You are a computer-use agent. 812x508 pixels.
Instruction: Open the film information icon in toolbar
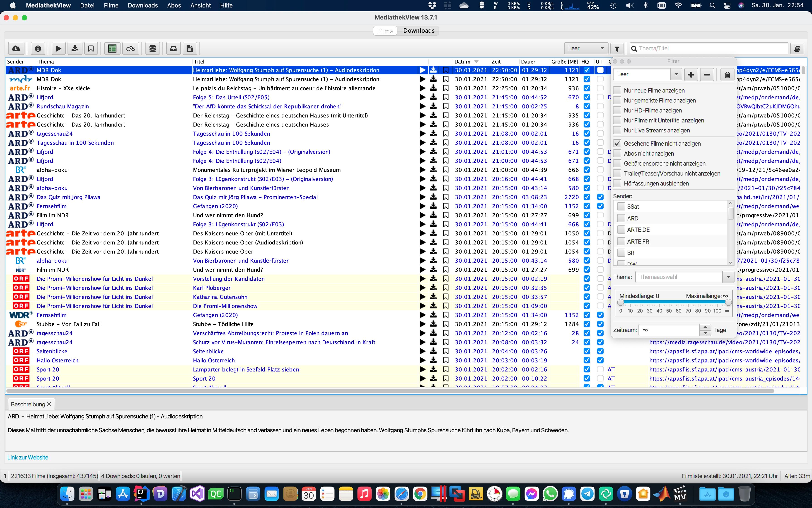[38, 49]
